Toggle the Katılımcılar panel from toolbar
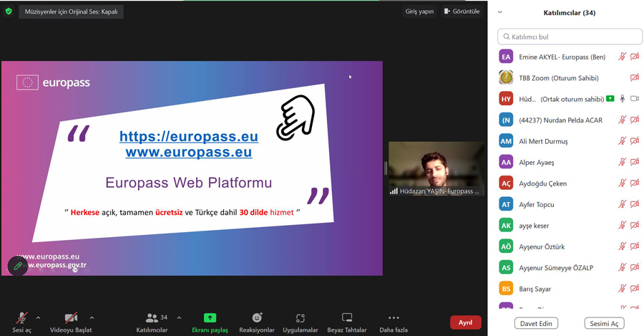This screenshot has height=336, width=644. [x=152, y=322]
